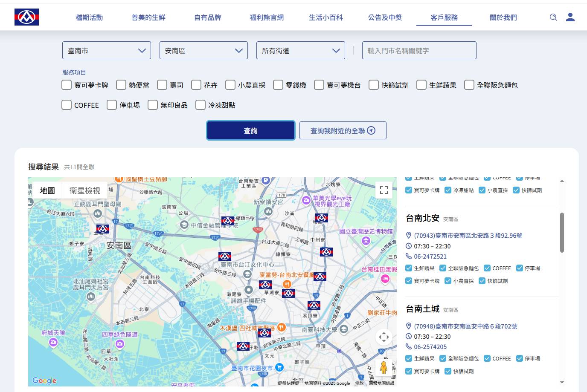This screenshot has height=392, width=587.
Task: Click the 台南土城 store name heading
Action: [x=422, y=308]
